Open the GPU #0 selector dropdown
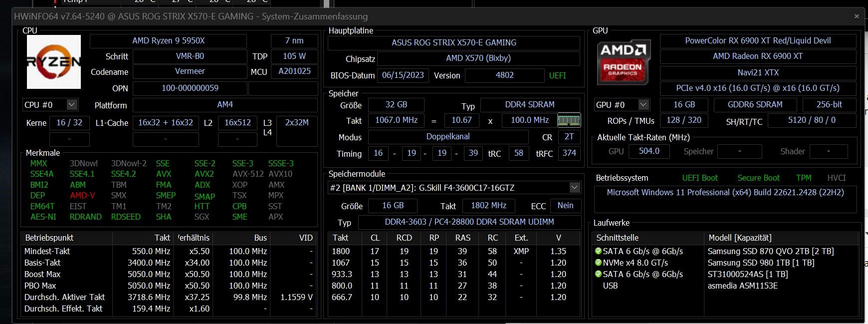The width and height of the screenshot is (868, 324). tap(644, 105)
